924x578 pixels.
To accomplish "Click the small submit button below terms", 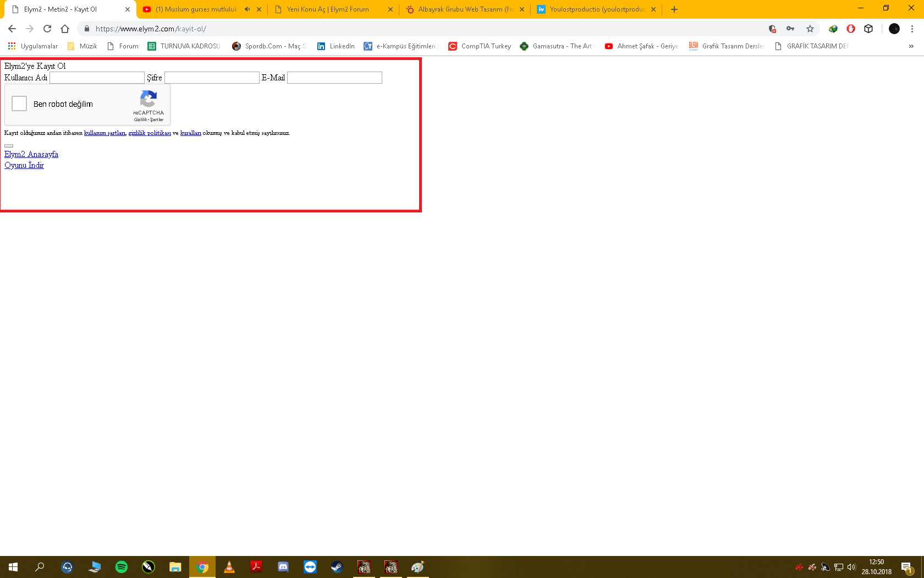I will click(9, 146).
